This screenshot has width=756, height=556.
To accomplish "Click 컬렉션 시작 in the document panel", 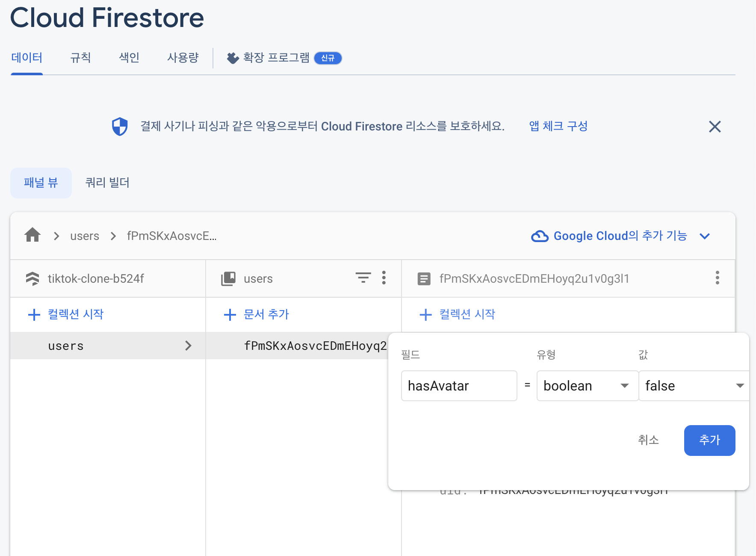I will [x=467, y=314].
